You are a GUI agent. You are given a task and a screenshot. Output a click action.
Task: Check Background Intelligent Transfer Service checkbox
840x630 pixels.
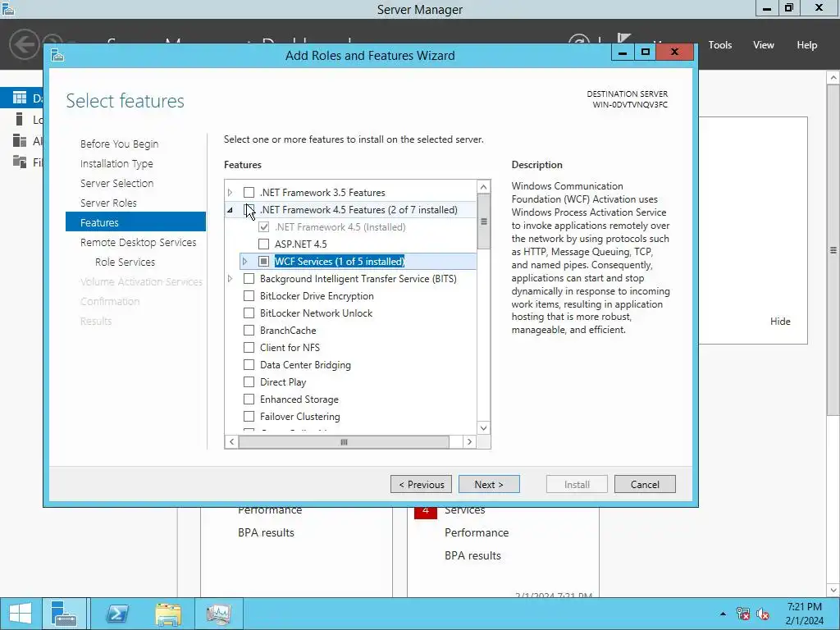pos(249,279)
